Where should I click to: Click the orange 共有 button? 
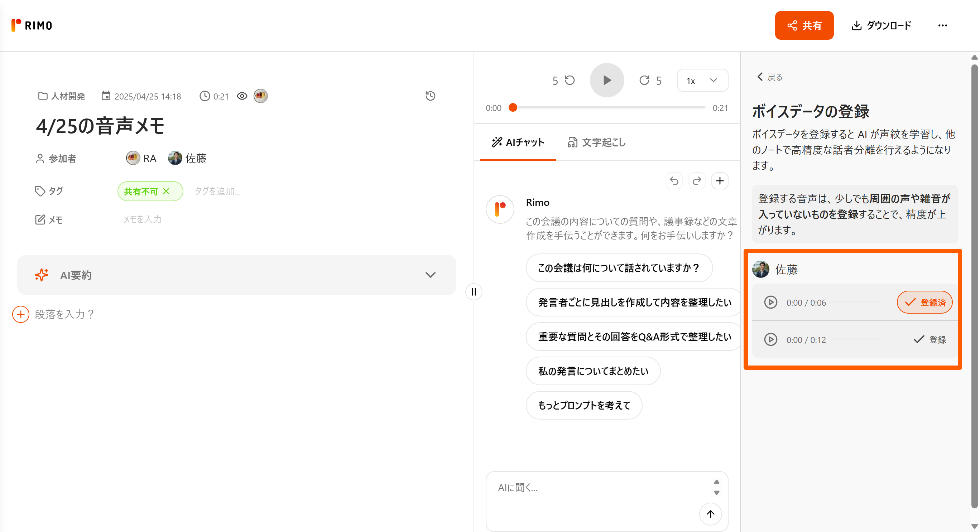tap(804, 25)
